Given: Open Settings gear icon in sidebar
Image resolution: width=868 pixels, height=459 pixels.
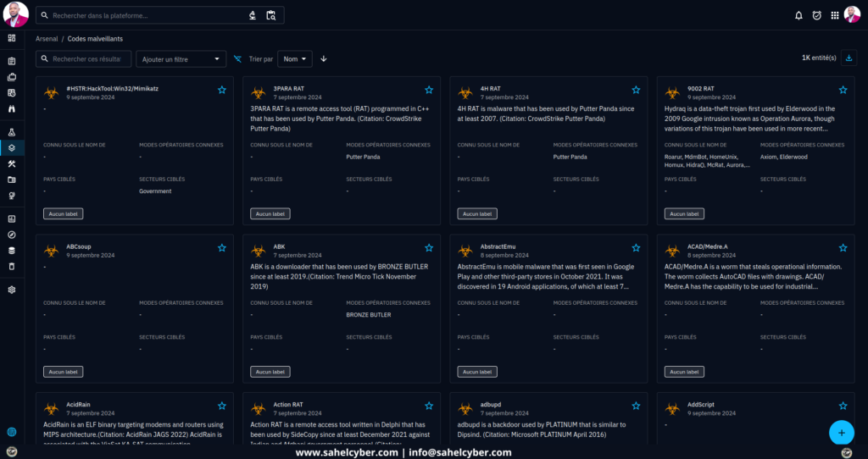Looking at the screenshot, I should 12,290.
